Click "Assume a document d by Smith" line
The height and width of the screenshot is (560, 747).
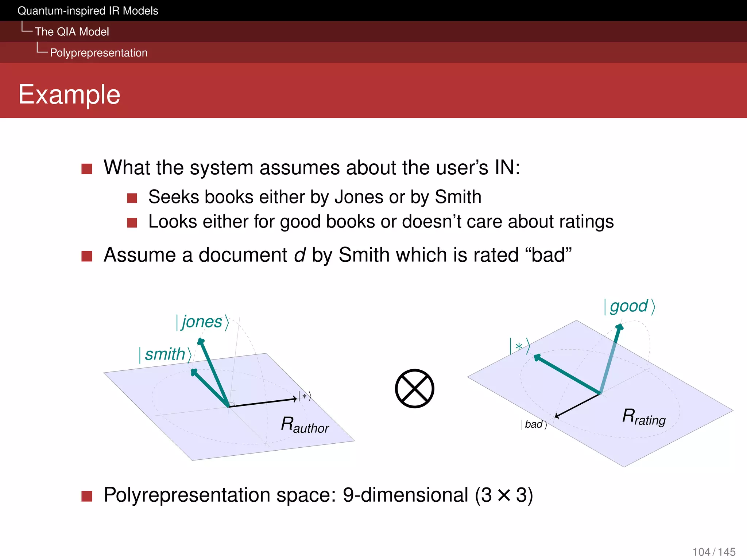click(338, 255)
